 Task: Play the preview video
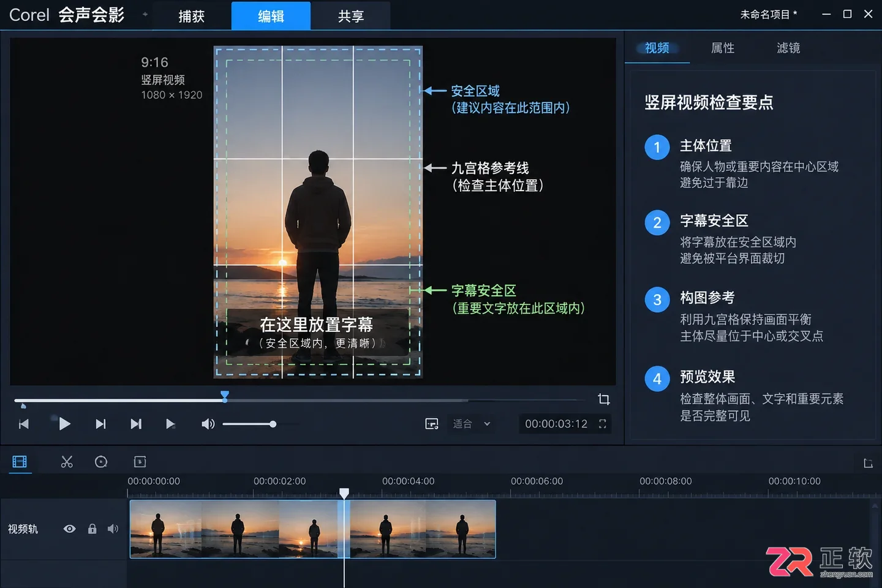click(x=64, y=424)
